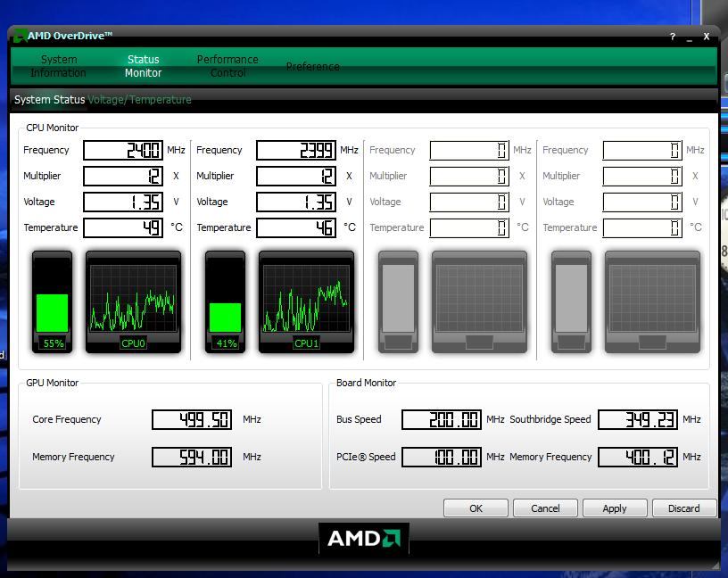Image resolution: width=728 pixels, height=578 pixels.
Task: Click the CPU0 graph caption
Action: coord(133,343)
